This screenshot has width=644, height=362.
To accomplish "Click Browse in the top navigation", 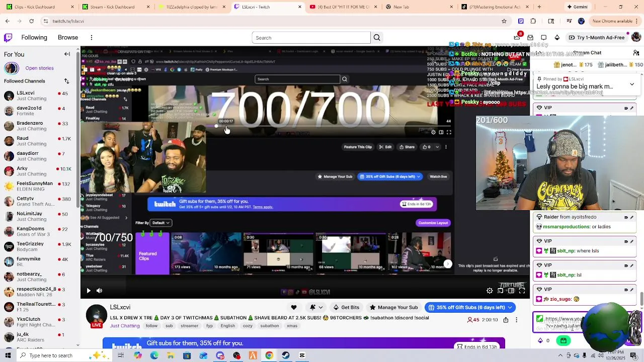I will (x=68, y=38).
